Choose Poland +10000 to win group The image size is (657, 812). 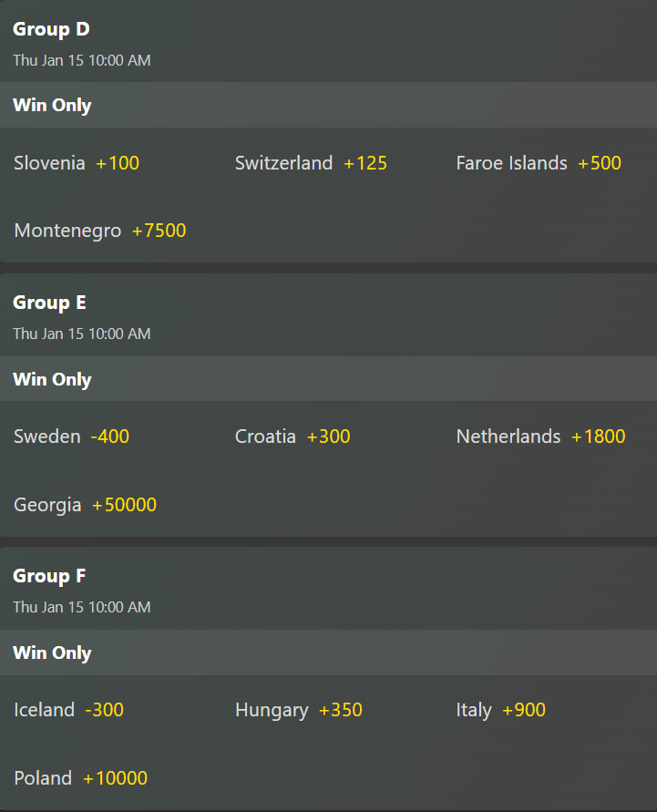click(80, 777)
